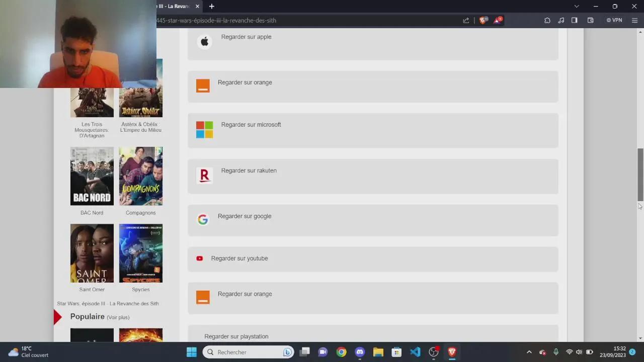Viewport: 644px width, 362px height.
Task: Click Regarder sur microsoft link
Action: click(x=251, y=125)
